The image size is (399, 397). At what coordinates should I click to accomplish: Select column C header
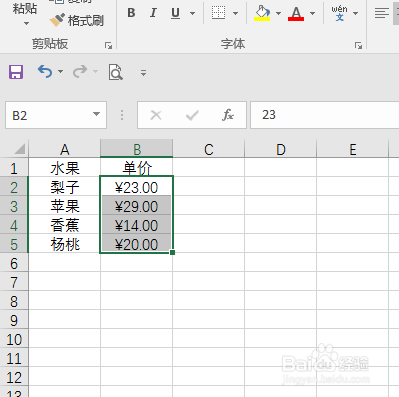[x=209, y=149]
